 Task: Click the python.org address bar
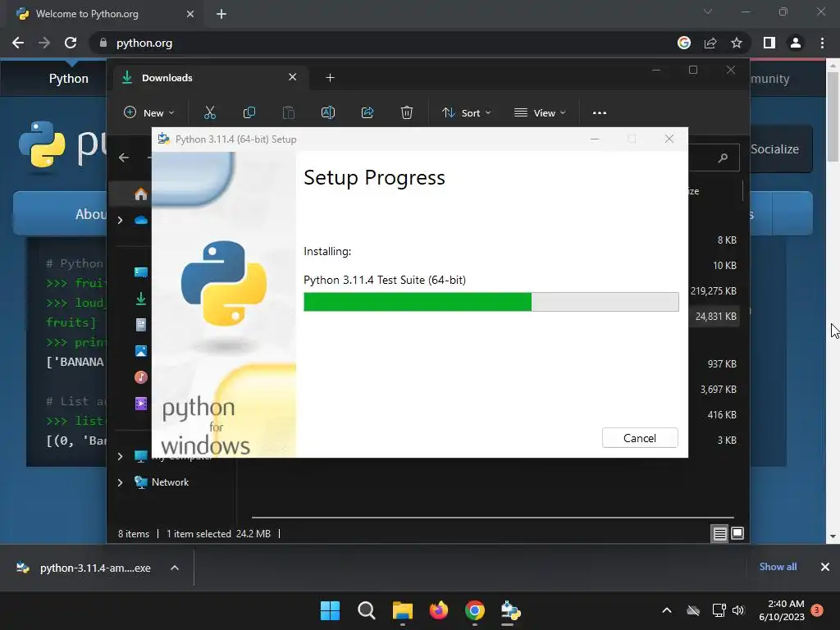(375, 43)
